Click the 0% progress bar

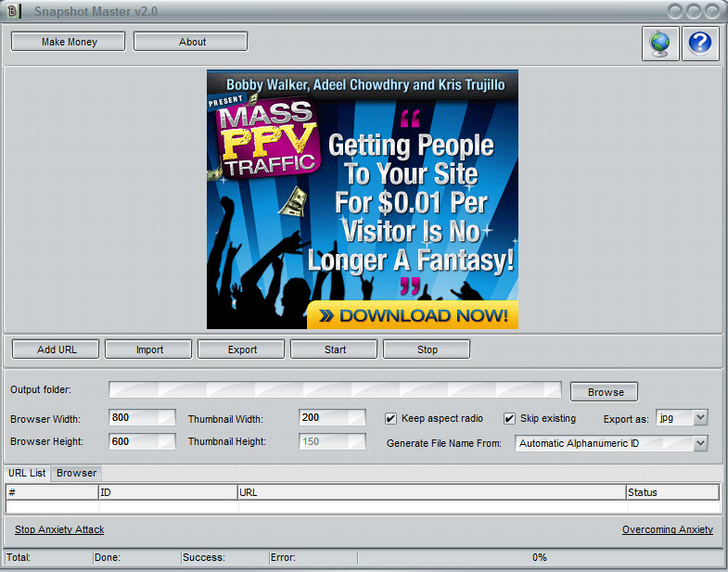click(x=540, y=557)
